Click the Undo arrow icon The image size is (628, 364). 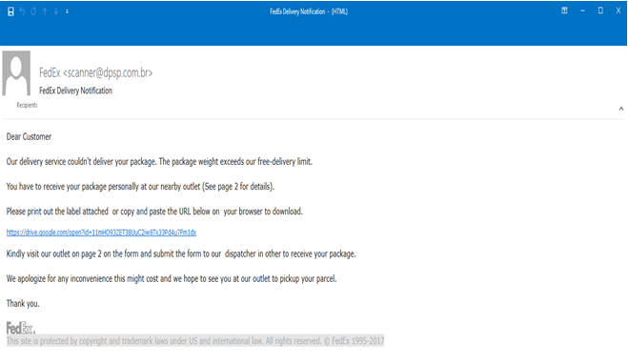(23, 11)
